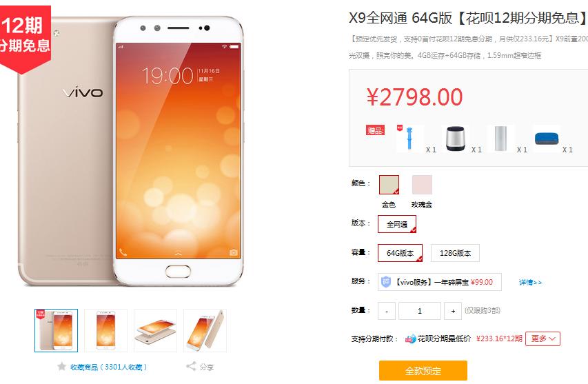Select the 全网通 version option

[397, 224]
